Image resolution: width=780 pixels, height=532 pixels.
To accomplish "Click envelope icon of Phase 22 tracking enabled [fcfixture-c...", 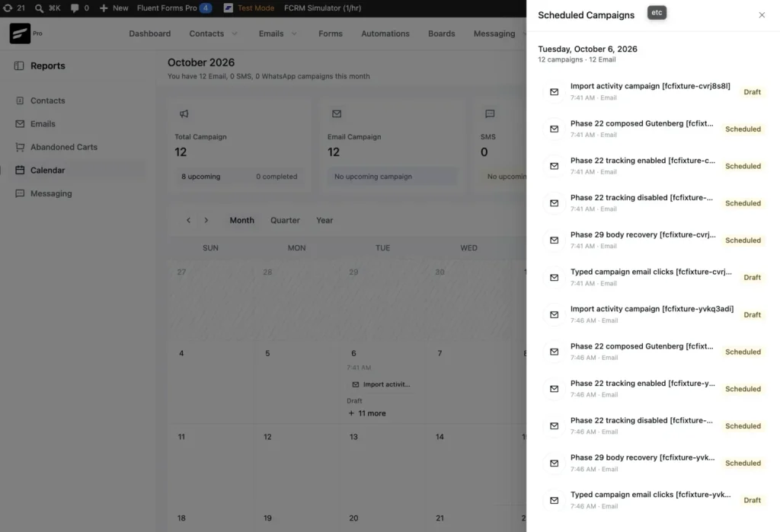I will pos(555,166).
